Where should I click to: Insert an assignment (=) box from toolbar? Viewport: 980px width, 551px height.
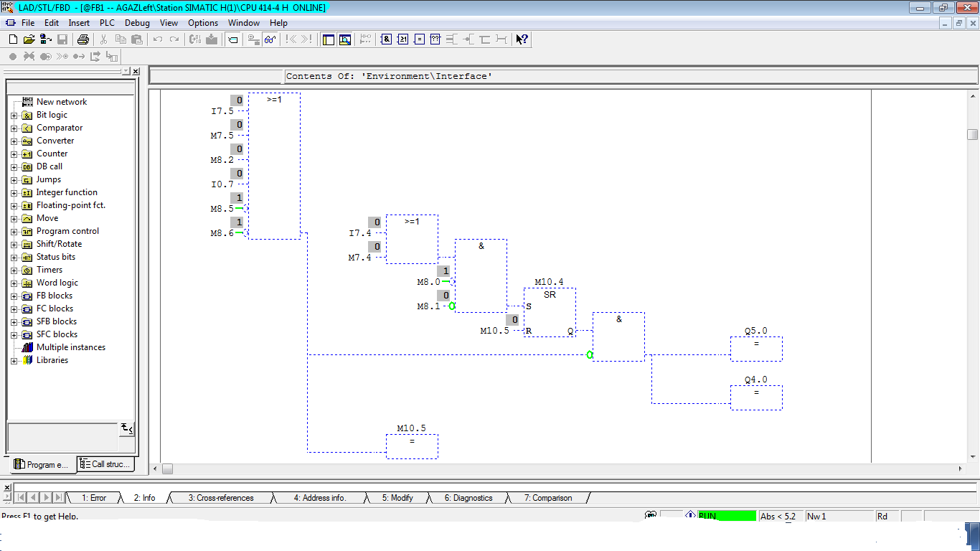(x=420, y=39)
